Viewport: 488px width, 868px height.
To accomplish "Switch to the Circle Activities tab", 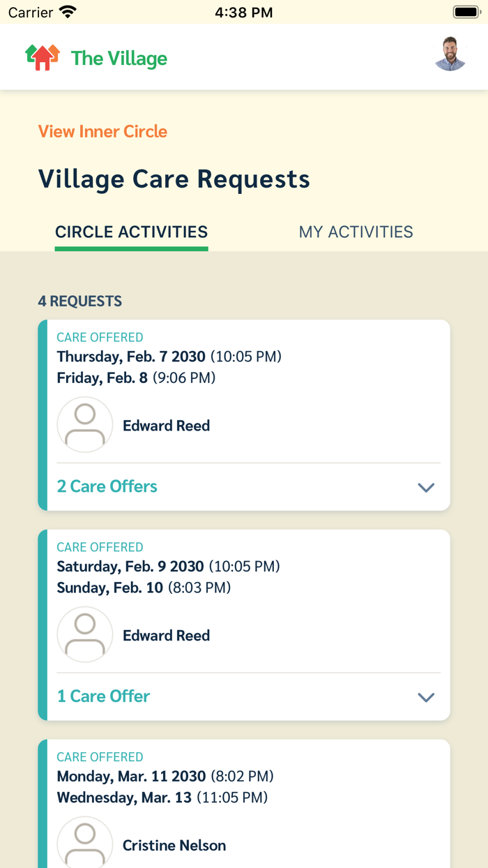I will [x=131, y=232].
